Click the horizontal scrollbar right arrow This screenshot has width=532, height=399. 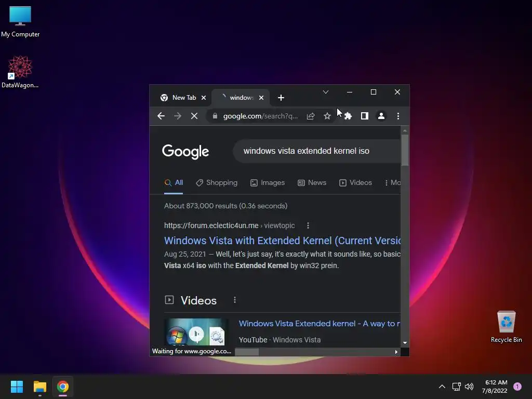point(396,352)
